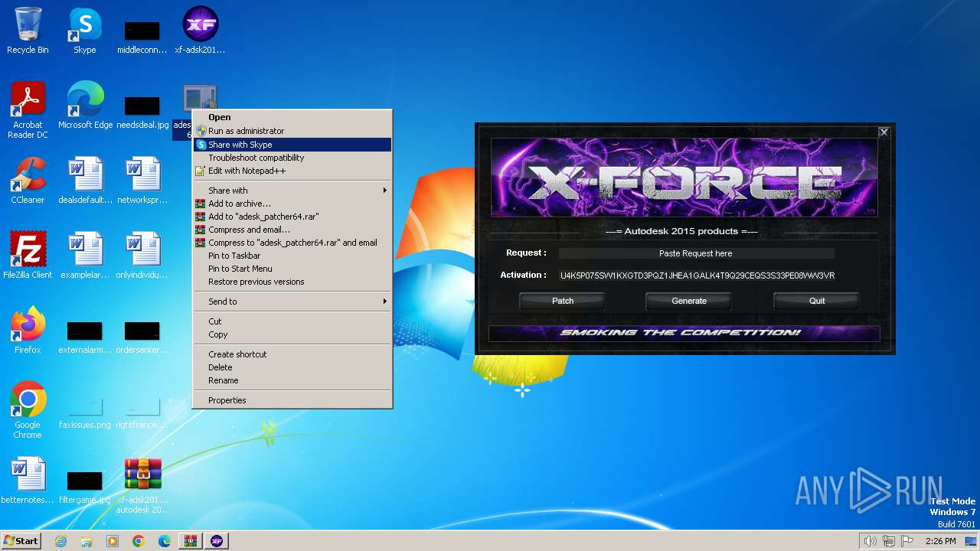Select the needsdeal.jpg desktop file
The image size is (980, 551).
click(142, 111)
